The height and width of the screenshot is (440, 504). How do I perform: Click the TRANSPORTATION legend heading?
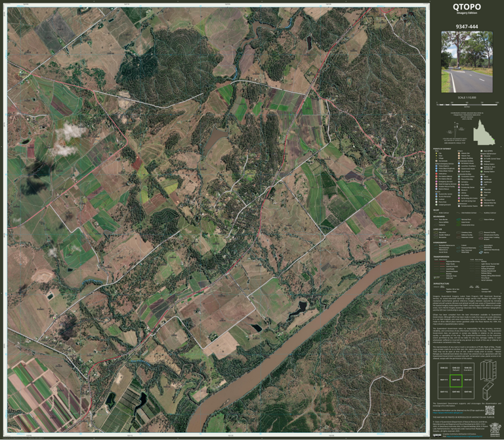coord(441,256)
